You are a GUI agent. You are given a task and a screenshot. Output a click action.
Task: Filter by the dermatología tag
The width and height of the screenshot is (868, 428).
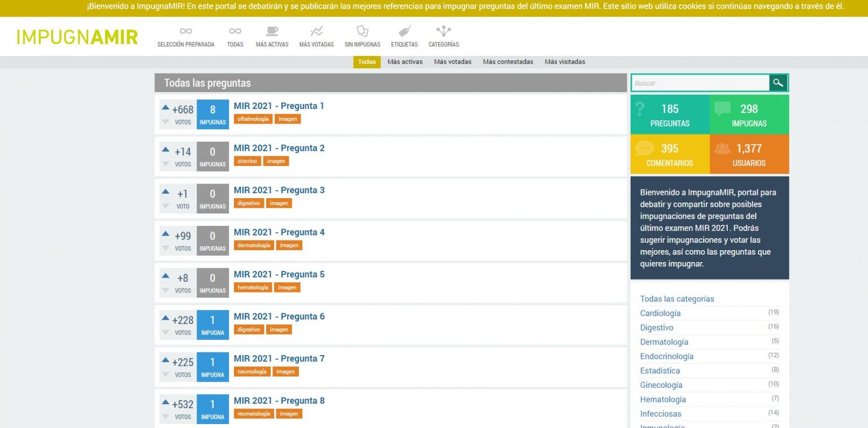point(254,245)
